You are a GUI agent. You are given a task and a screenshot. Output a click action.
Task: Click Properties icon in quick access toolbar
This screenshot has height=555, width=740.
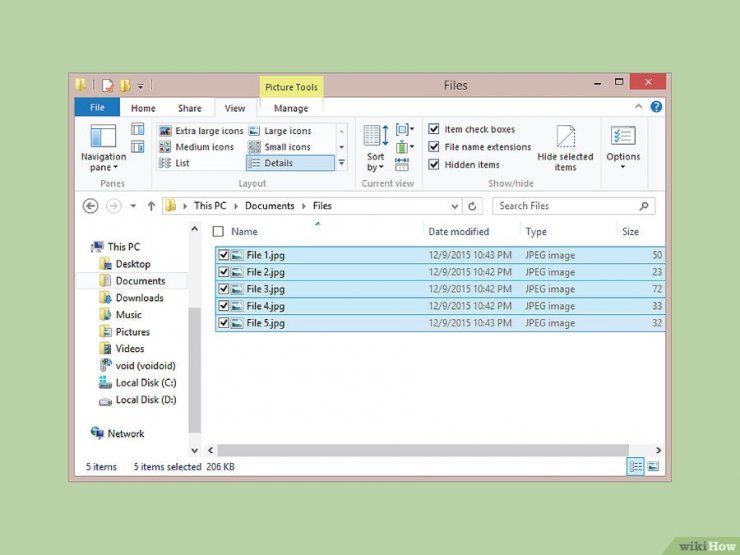pyautogui.click(x=108, y=85)
